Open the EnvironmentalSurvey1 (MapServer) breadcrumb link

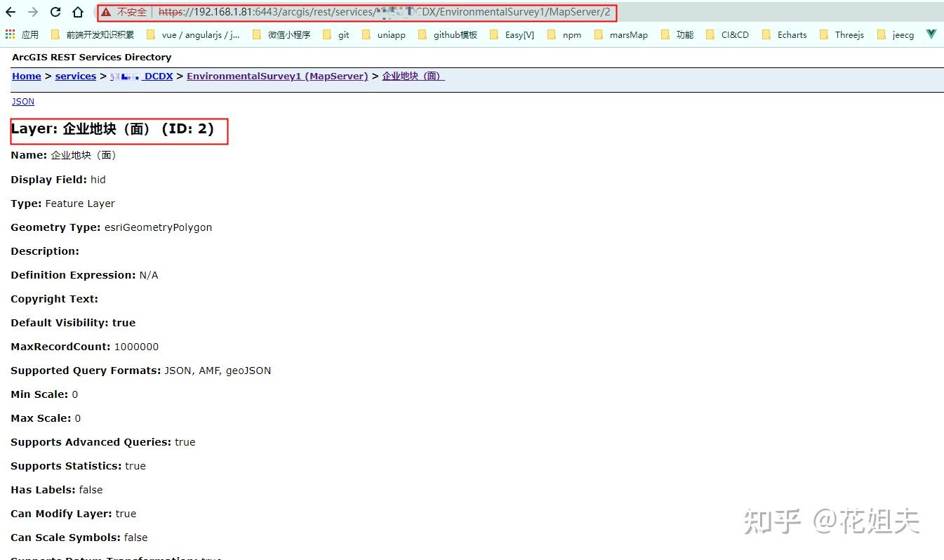[x=277, y=76]
